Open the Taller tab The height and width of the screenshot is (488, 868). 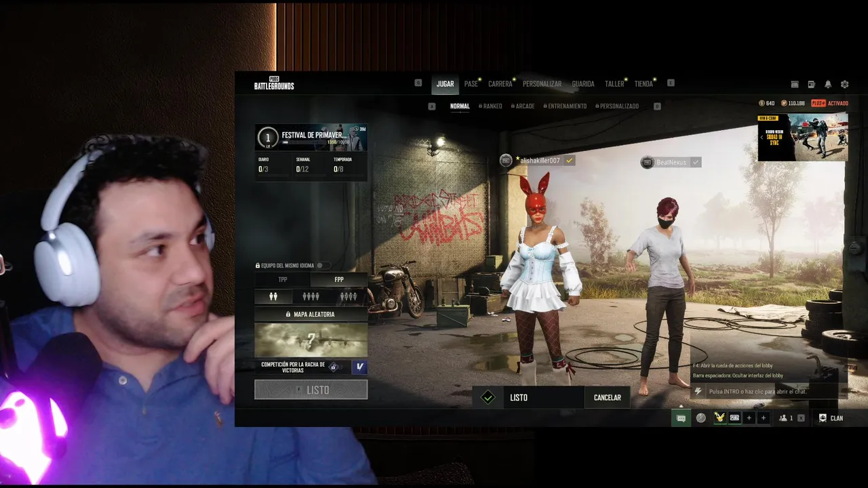pos(614,84)
